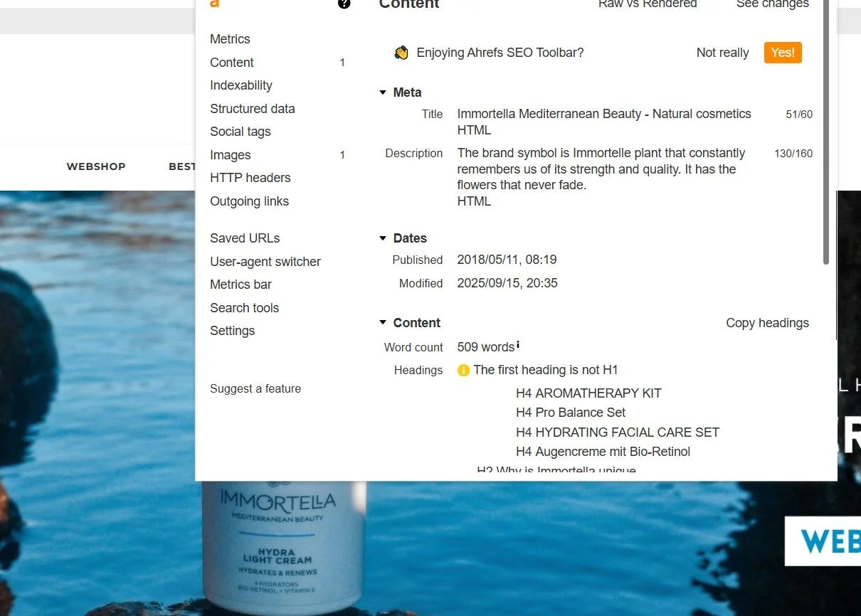Click the Images count badge 1
The image size is (861, 616).
(x=342, y=155)
